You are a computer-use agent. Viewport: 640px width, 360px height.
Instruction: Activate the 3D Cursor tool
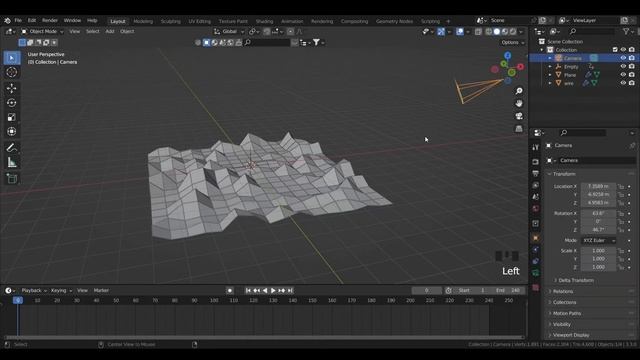(11, 72)
